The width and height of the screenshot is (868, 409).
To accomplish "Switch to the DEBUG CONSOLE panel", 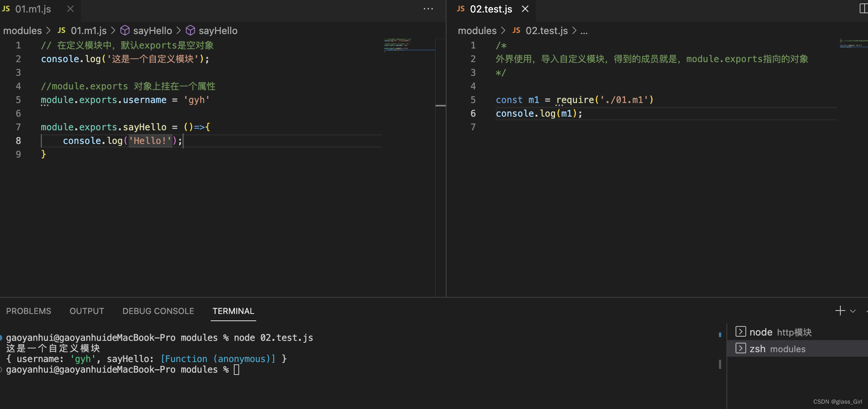I will click(x=158, y=311).
